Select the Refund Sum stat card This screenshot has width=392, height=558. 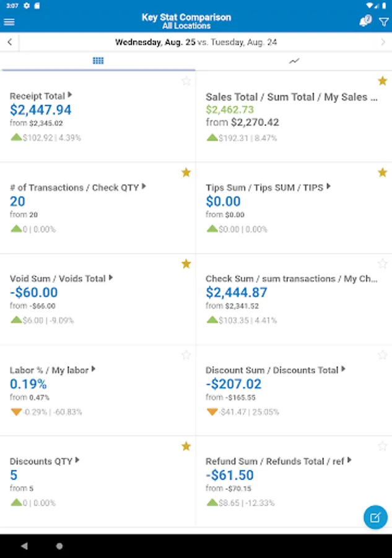(x=294, y=481)
